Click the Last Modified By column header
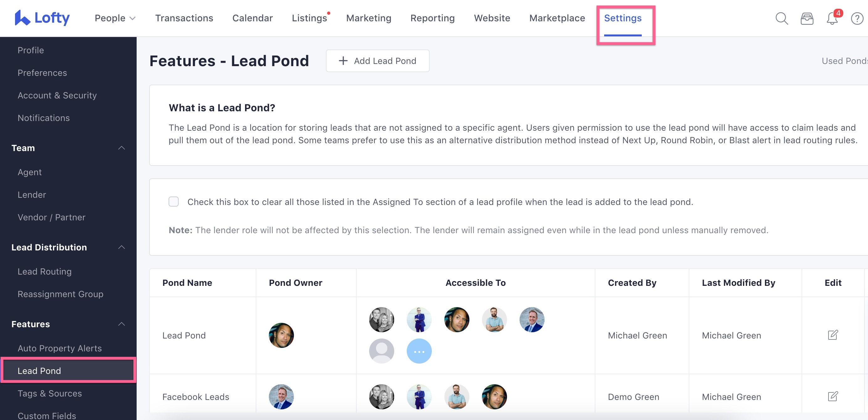The image size is (868, 420). (738, 282)
